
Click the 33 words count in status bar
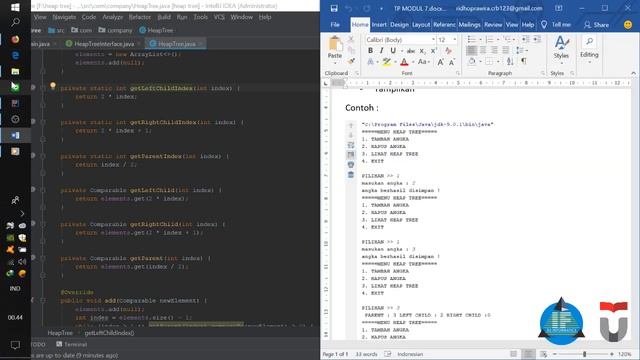[366, 354]
